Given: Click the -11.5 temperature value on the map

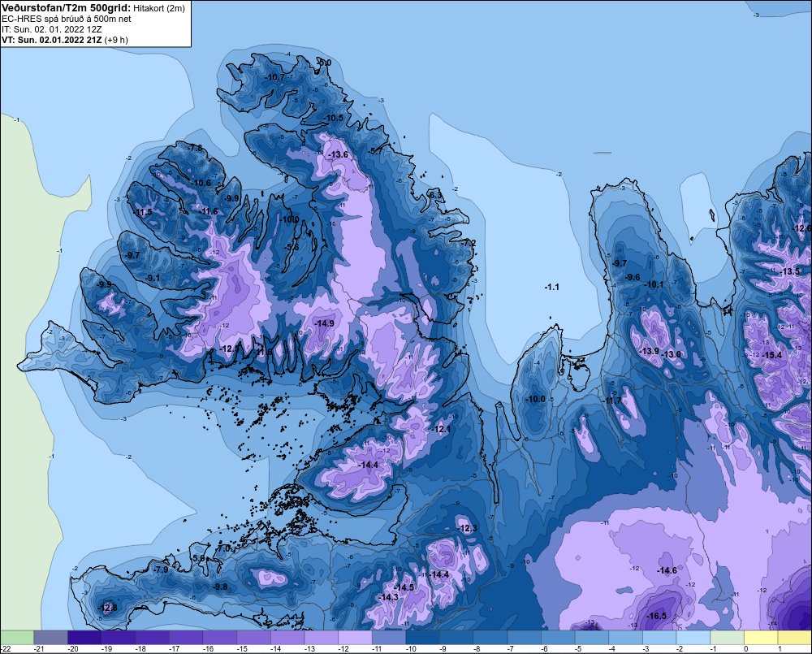Looking at the screenshot, I should point(143,213).
